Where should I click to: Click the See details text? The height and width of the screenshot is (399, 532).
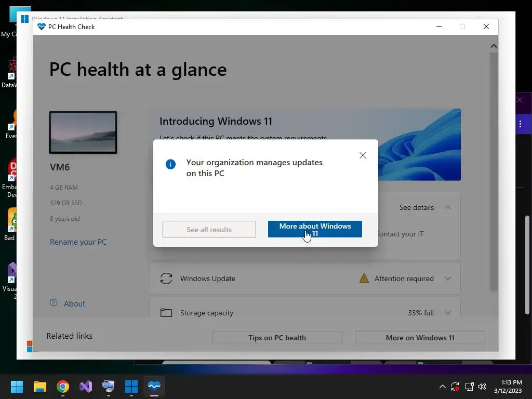coord(416,207)
